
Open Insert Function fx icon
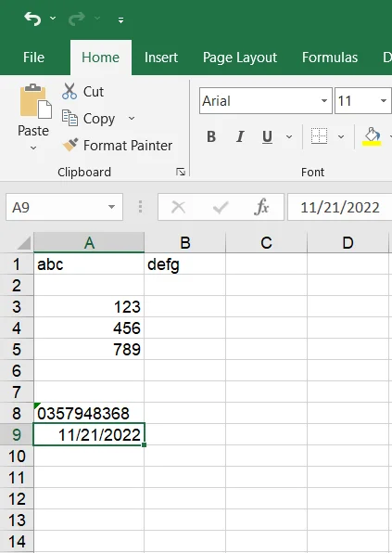tap(261, 207)
